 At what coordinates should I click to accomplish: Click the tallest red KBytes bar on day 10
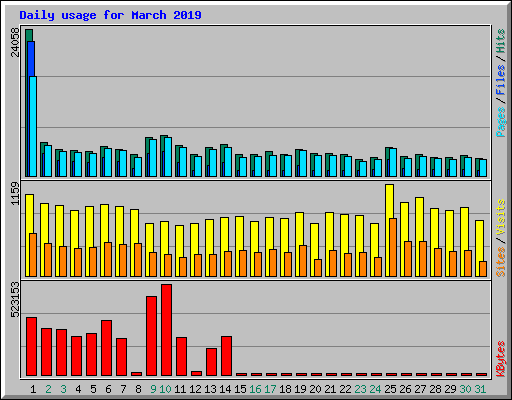pyautogui.click(x=166, y=330)
